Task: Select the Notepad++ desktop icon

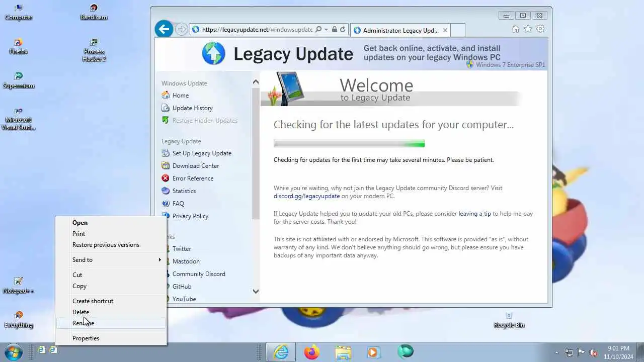Action: click(x=19, y=286)
